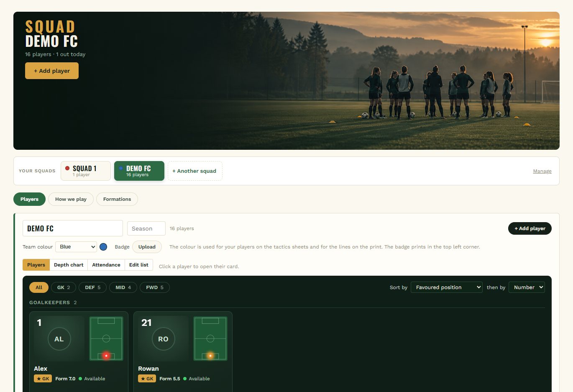Open the Sort by Favoured position dropdown

pos(447,287)
